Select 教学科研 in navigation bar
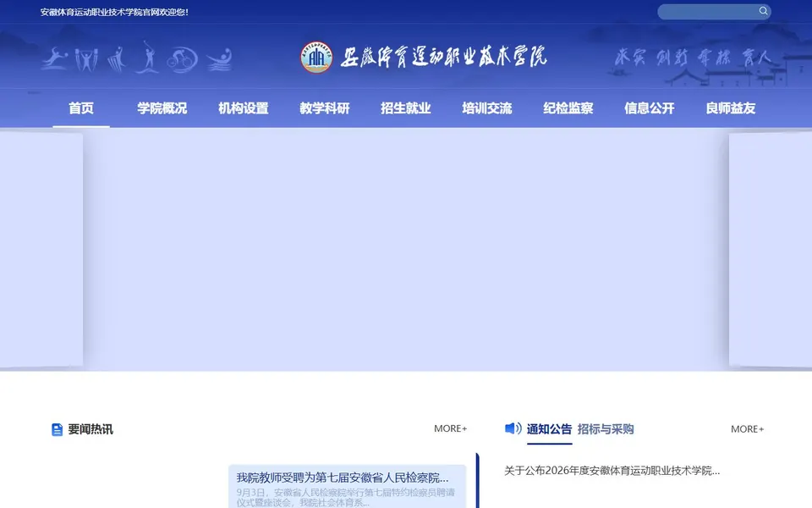This screenshot has height=508, width=812. point(325,108)
